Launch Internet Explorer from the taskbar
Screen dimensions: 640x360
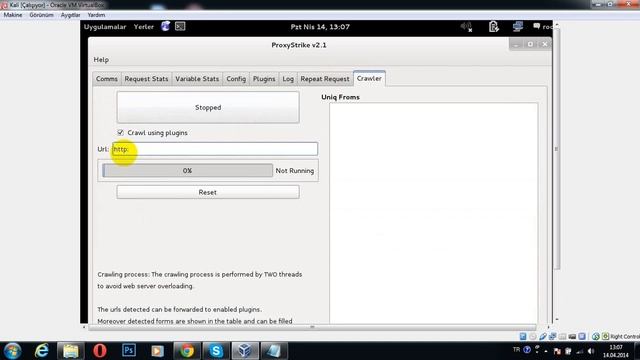pyautogui.click(x=42, y=351)
